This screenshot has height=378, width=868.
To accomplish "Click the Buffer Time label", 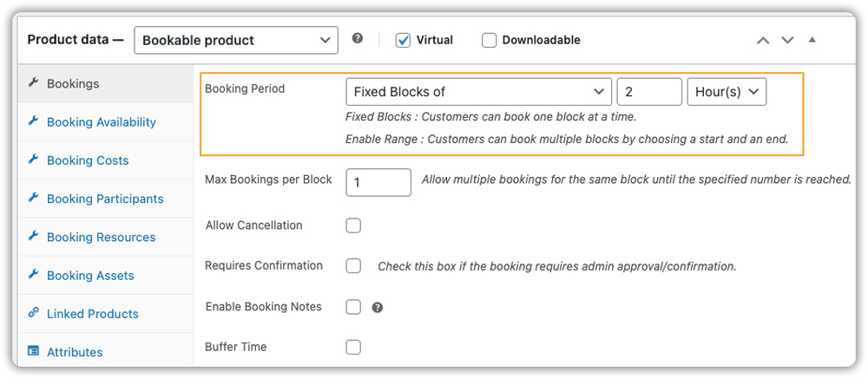I will [x=236, y=347].
